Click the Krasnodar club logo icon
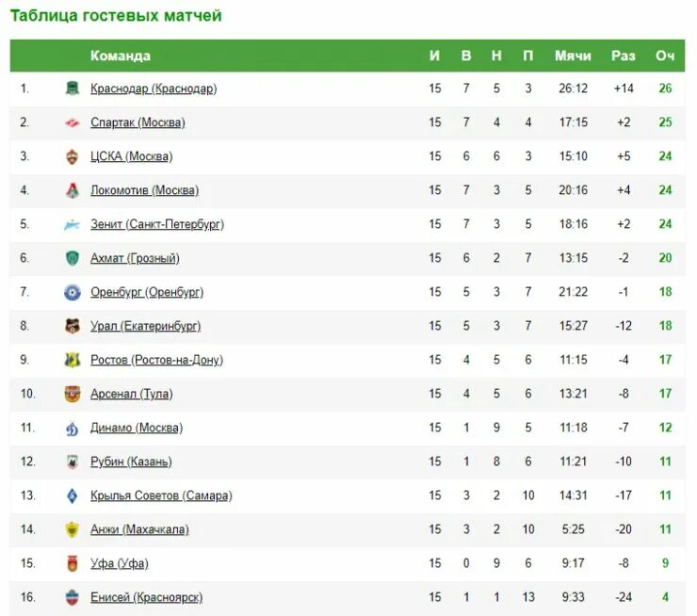 [x=73, y=89]
